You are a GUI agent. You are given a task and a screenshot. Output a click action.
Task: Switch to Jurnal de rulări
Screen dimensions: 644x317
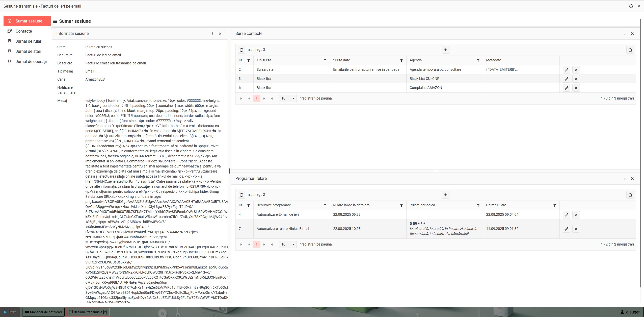(x=29, y=41)
